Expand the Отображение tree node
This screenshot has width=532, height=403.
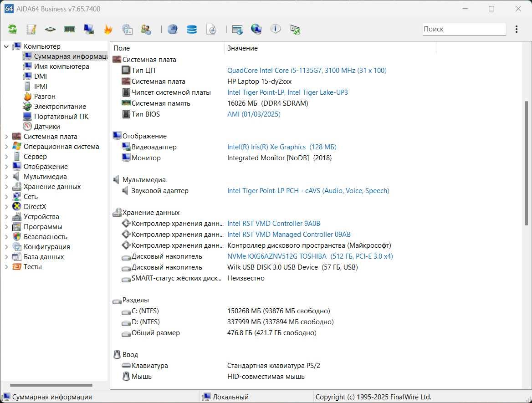pyautogui.click(x=6, y=167)
